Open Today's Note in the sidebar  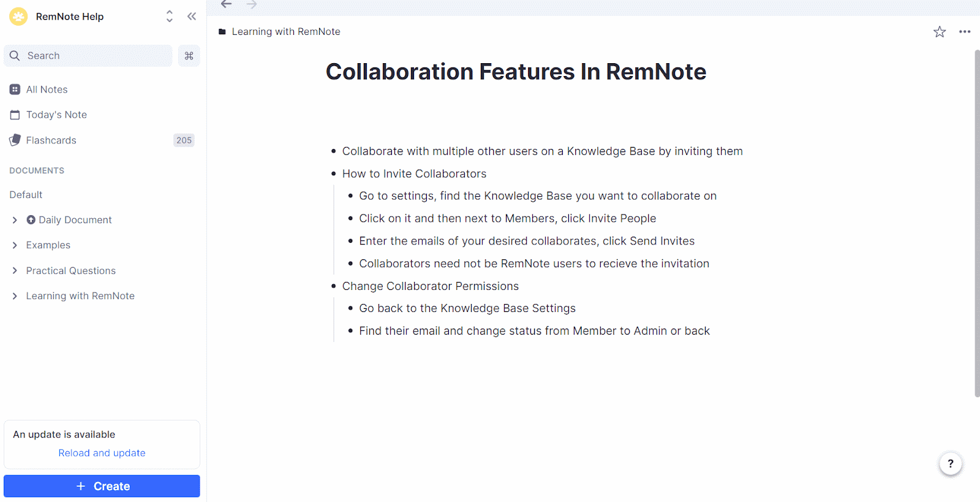pyautogui.click(x=56, y=115)
